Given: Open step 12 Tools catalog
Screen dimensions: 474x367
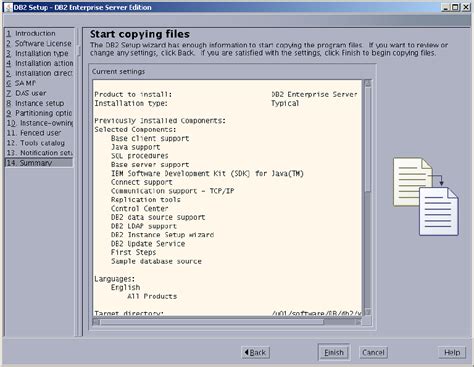Looking at the screenshot, I should click(x=36, y=143).
